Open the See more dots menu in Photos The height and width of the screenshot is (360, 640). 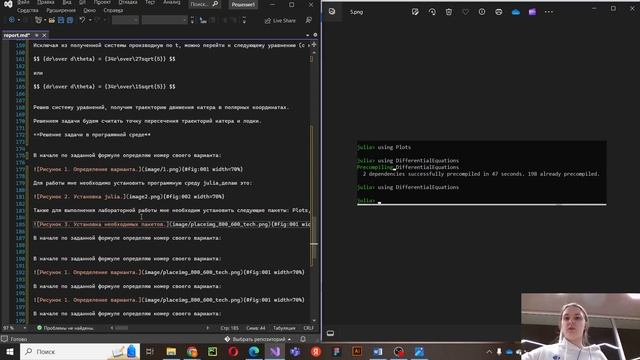point(549,12)
